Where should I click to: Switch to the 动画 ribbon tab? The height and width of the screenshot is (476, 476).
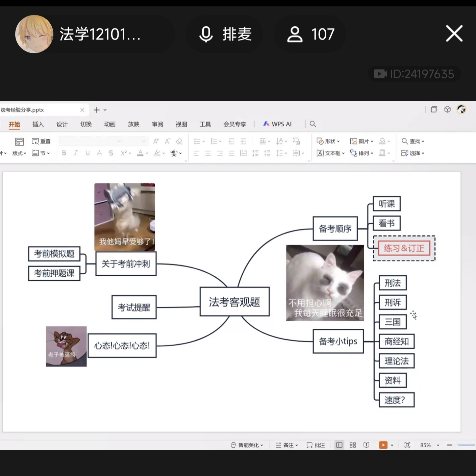coord(110,124)
